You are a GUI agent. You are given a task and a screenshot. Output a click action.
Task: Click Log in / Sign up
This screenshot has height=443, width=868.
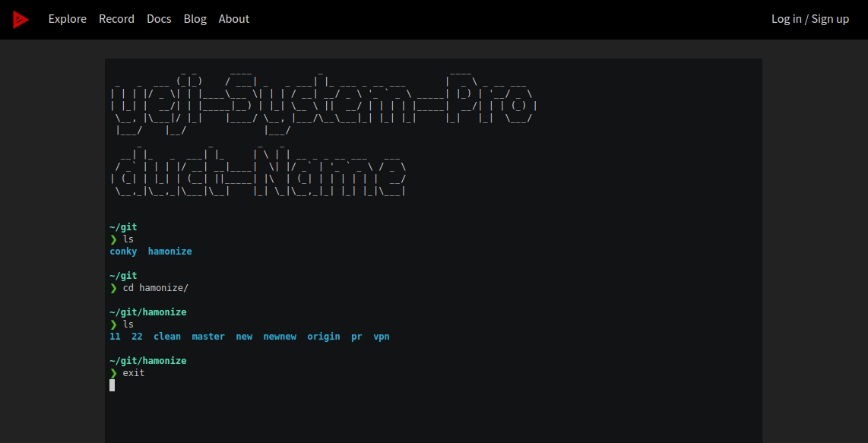[809, 19]
